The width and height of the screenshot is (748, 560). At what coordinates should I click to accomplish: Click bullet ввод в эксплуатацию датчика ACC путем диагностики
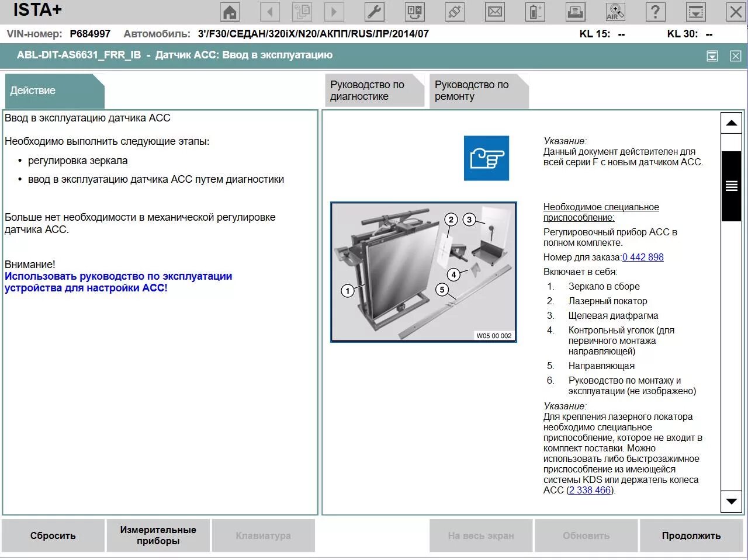pos(156,179)
